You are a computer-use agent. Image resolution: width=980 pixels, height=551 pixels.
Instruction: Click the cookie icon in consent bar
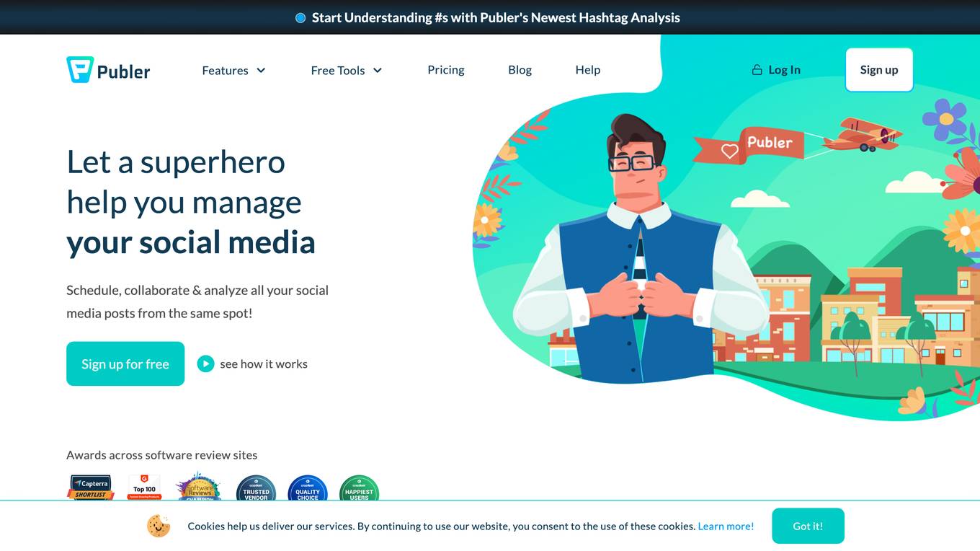(159, 526)
